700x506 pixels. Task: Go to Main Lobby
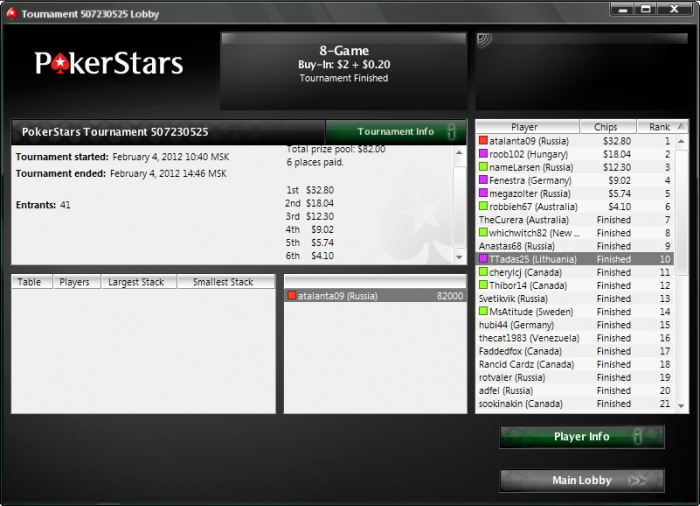click(x=582, y=481)
